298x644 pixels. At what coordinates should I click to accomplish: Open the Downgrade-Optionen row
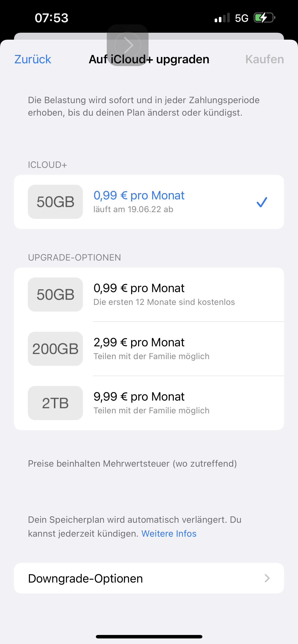tap(149, 578)
